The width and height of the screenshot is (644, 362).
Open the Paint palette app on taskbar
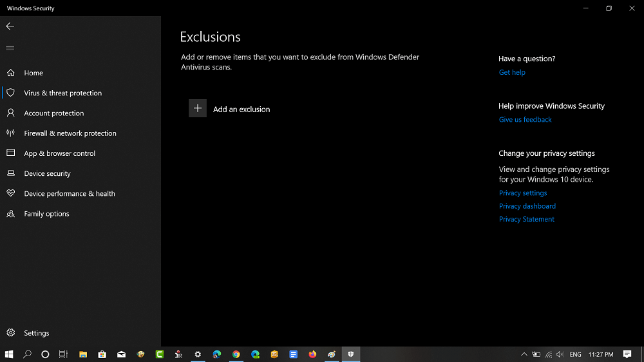tap(332, 354)
